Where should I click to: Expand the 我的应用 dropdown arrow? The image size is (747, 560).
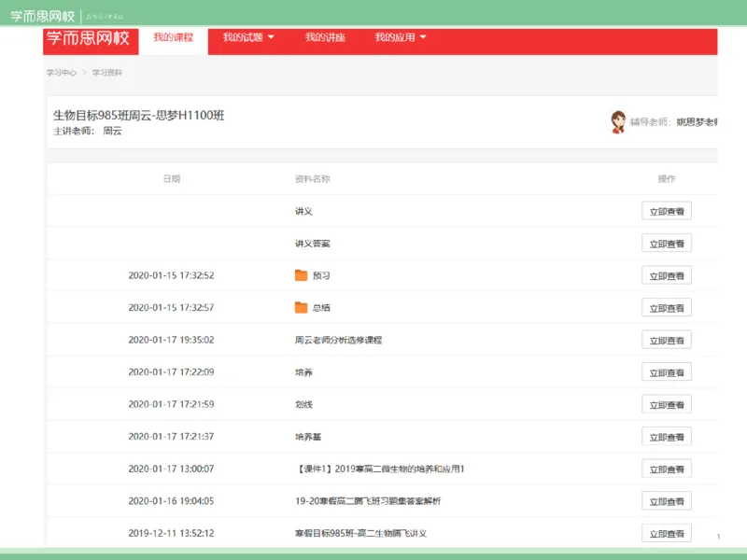pyautogui.click(x=423, y=37)
